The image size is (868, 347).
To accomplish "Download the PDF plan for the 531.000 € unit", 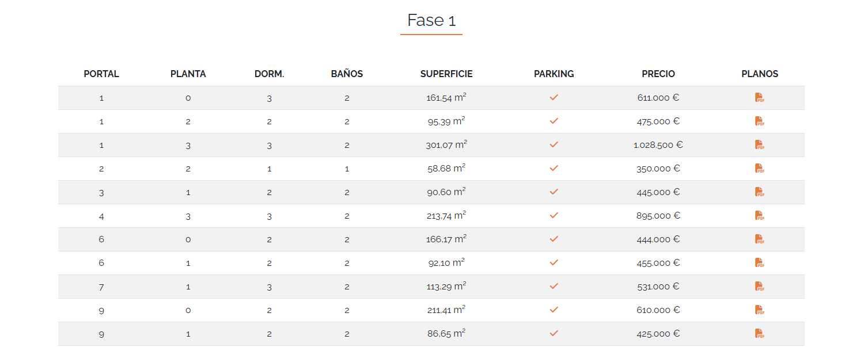I will (759, 287).
